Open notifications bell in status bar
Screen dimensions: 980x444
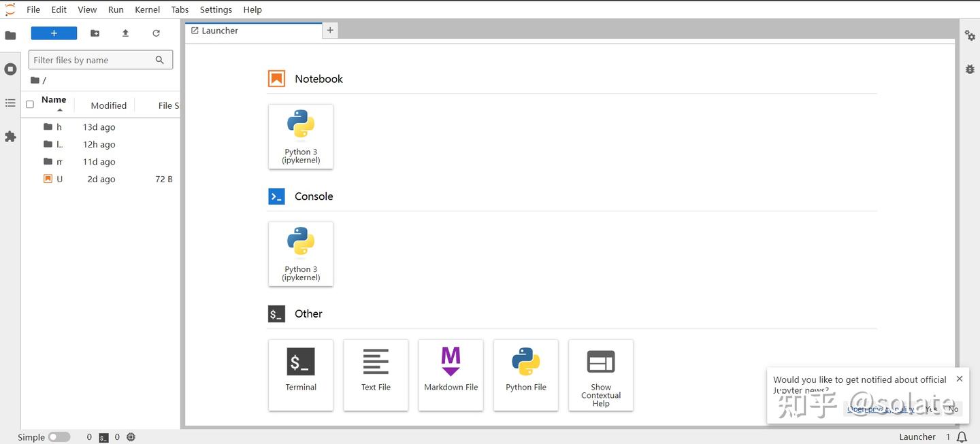tap(962, 437)
